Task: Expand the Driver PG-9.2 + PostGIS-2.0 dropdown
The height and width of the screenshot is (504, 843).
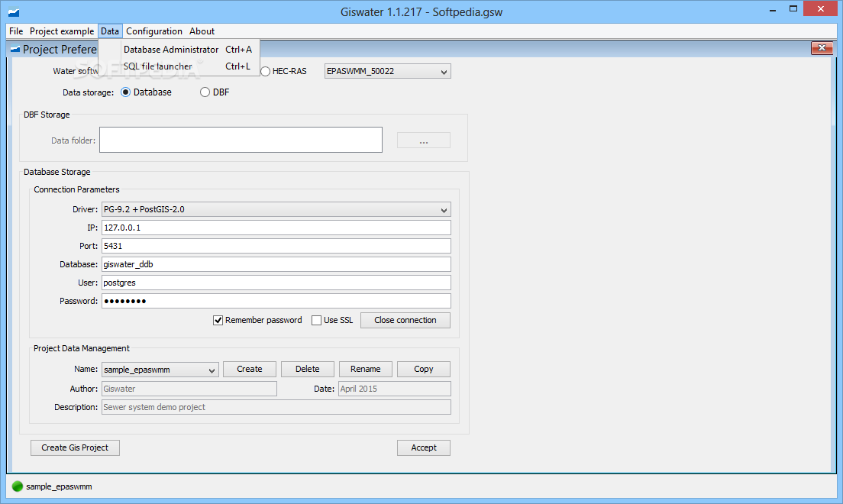Action: point(276,209)
